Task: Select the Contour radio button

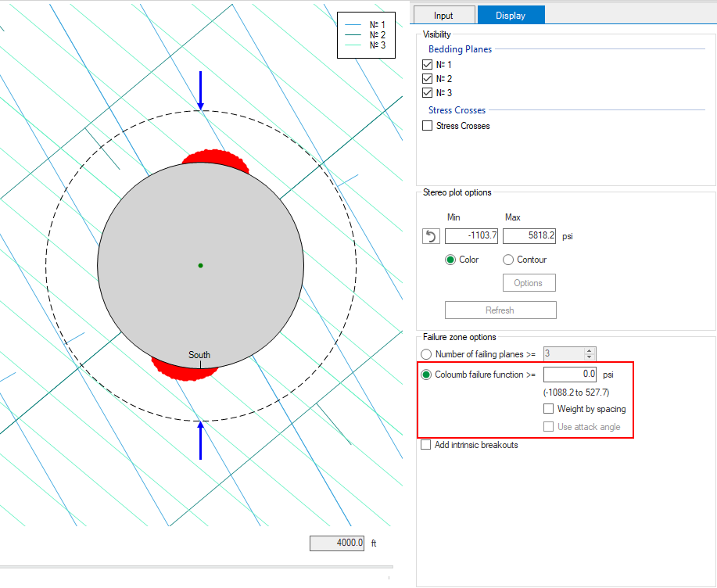Action: (509, 260)
